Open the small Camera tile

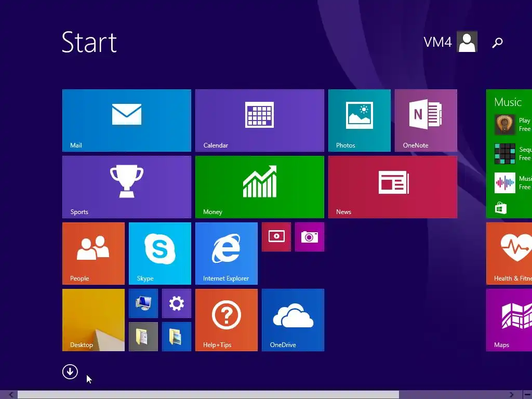click(x=310, y=237)
